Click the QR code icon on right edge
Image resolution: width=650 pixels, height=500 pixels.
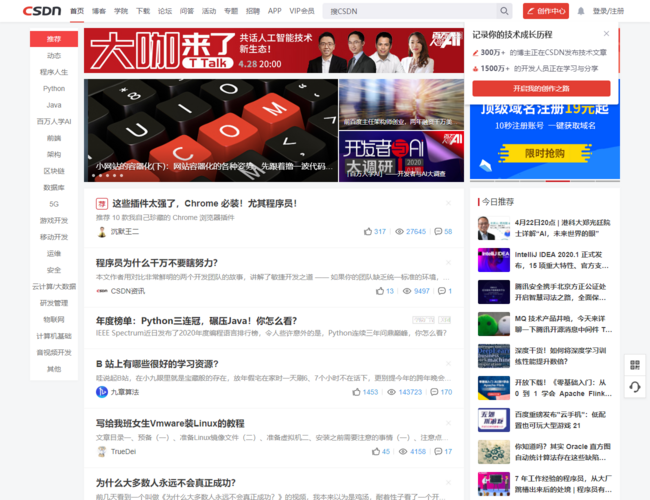pyautogui.click(x=635, y=365)
